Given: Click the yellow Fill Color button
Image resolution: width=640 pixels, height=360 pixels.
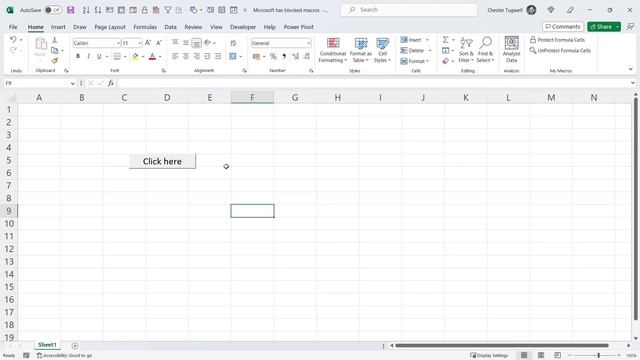Looking at the screenshot, I should 136,56.
